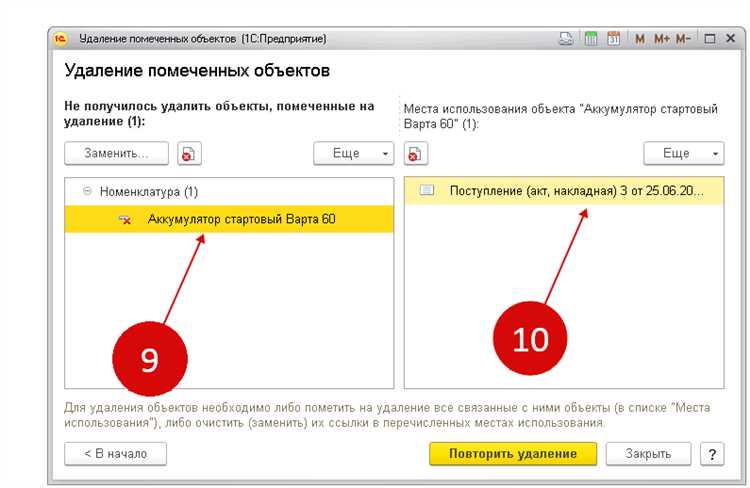Click the Заменить... button
The image size is (750, 488).
(x=116, y=154)
